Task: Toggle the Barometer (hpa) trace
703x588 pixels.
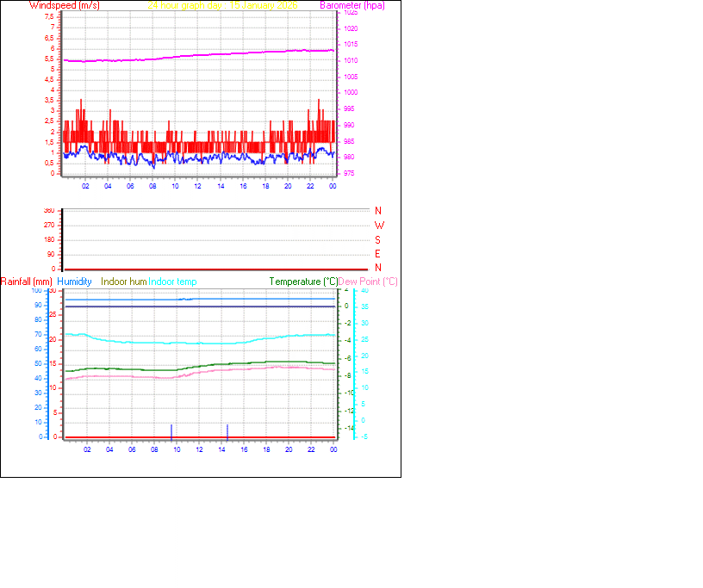Action: (351, 4)
